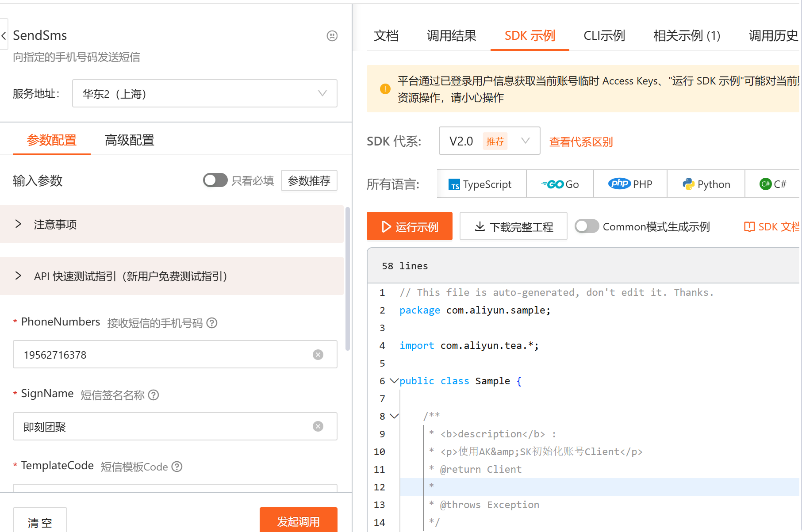Screen dimensions: 802x532
Task: Click the 运行示例 run button
Action: [410, 226]
